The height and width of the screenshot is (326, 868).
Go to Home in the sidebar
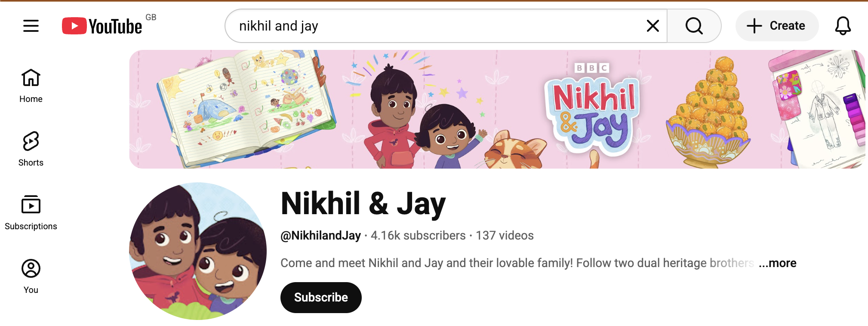[x=31, y=86]
